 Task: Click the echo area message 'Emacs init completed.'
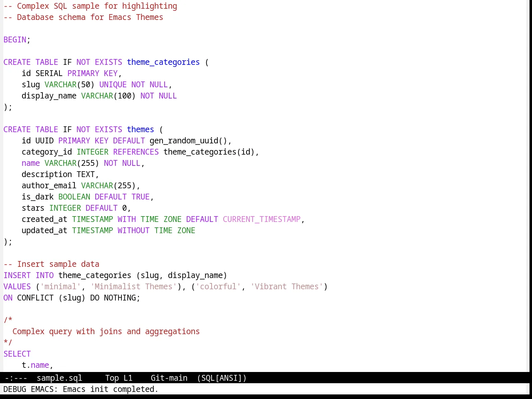click(x=111, y=389)
